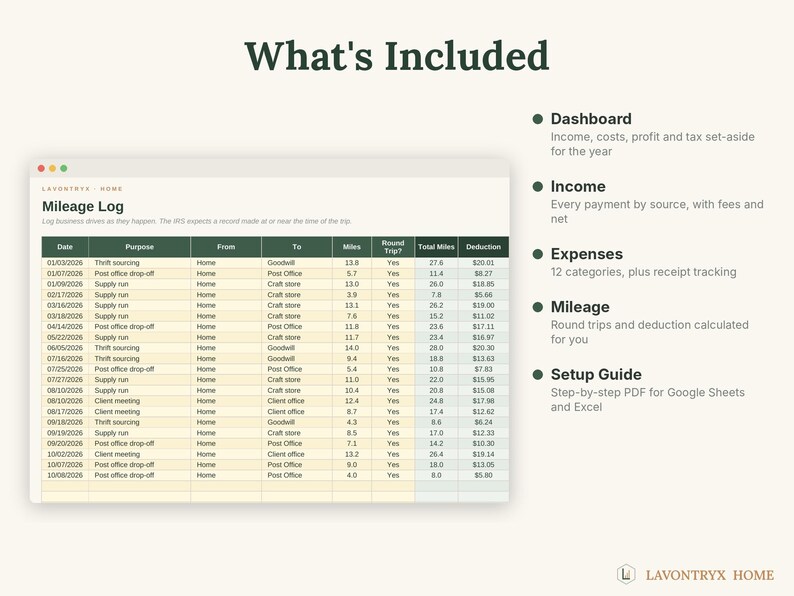Select the Mileage heading in the feature list
The height and width of the screenshot is (596, 794).
[580, 307]
